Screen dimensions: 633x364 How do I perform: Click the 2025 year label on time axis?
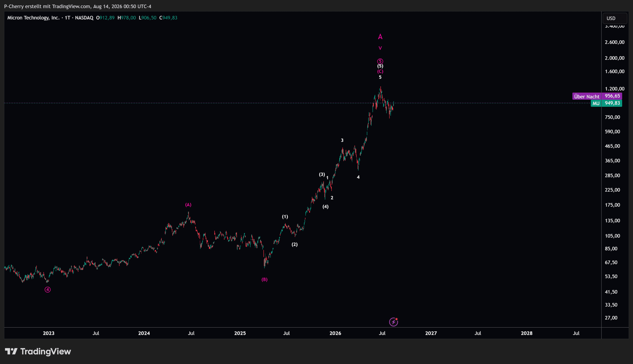(x=240, y=333)
